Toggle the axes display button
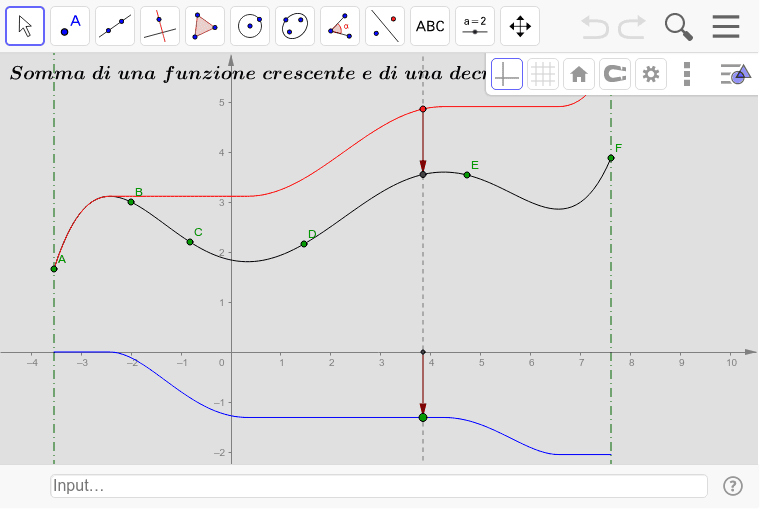 click(507, 74)
